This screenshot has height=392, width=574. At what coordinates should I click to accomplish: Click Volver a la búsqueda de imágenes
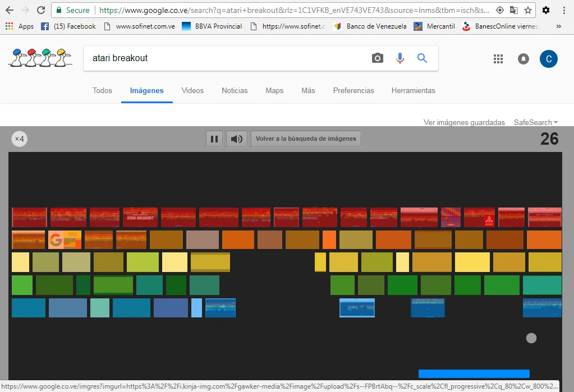[306, 139]
